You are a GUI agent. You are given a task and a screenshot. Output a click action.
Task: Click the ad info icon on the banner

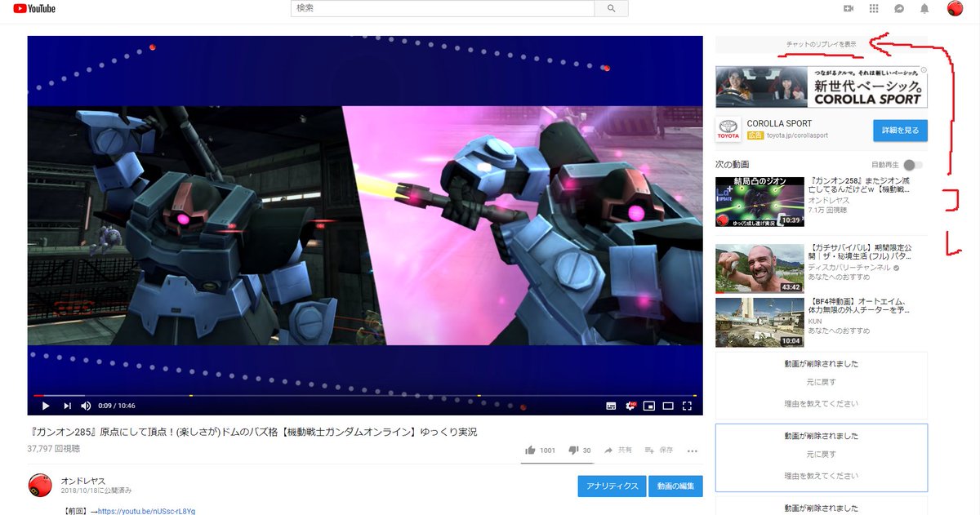point(924,70)
